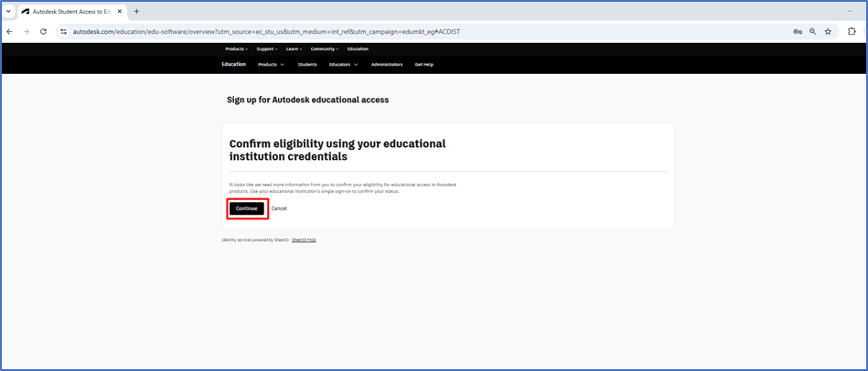Expand the Community dropdown menu
Viewport: 868px width, 371px height.
click(324, 48)
